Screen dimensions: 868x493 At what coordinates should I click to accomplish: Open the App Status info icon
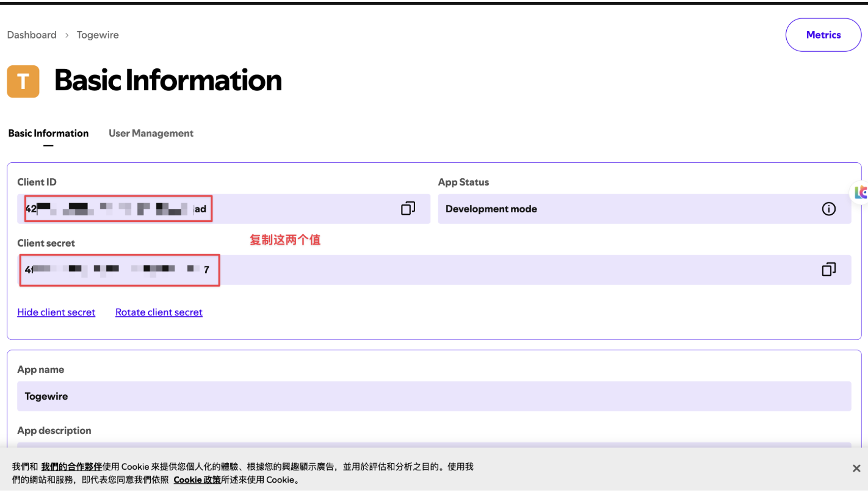[828, 209]
